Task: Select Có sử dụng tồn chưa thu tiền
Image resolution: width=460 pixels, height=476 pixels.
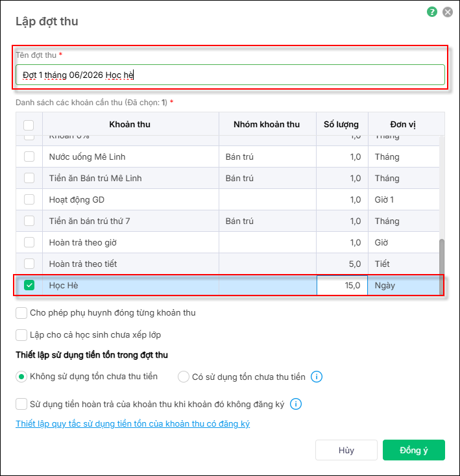Action: click(184, 377)
